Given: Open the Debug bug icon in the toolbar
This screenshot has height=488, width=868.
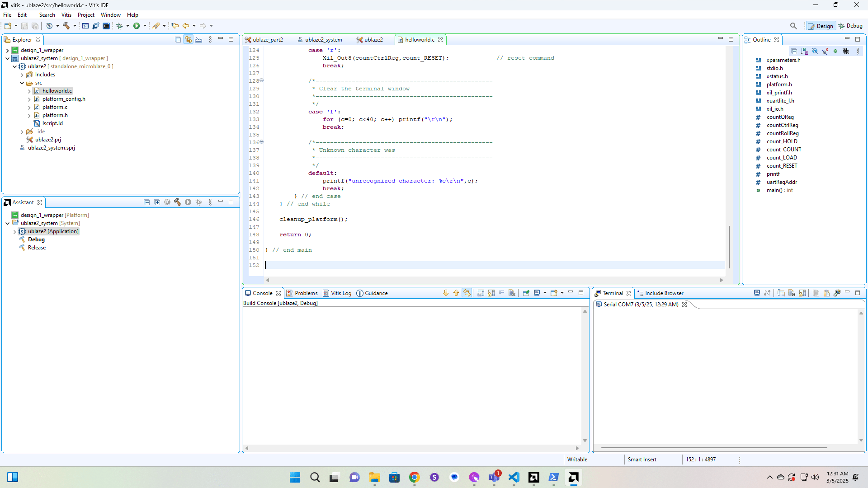Looking at the screenshot, I should tap(119, 26).
